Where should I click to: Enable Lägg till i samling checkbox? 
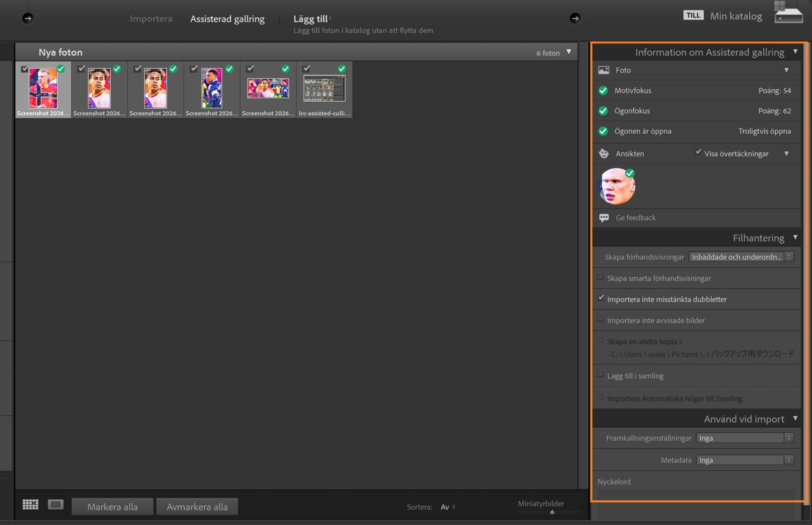click(x=601, y=375)
